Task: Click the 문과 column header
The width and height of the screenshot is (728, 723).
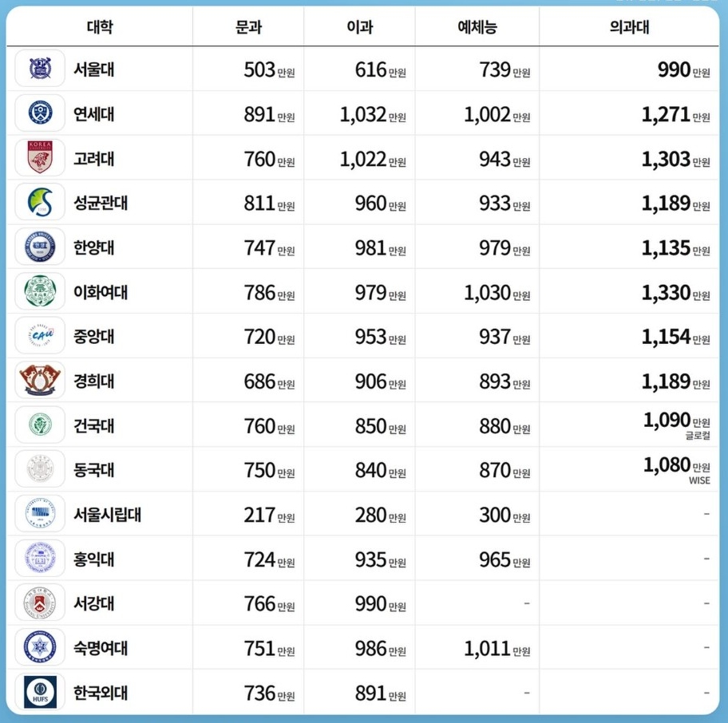Action: [x=248, y=27]
